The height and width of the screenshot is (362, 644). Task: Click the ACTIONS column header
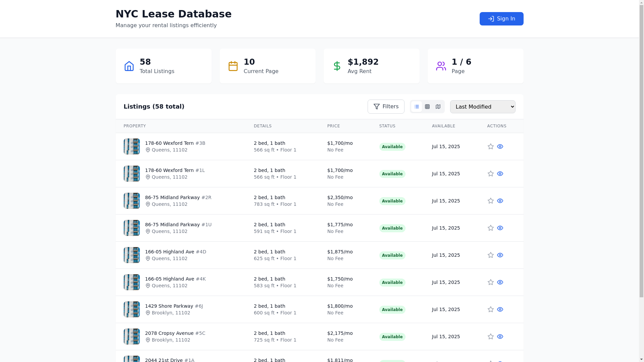(497, 126)
